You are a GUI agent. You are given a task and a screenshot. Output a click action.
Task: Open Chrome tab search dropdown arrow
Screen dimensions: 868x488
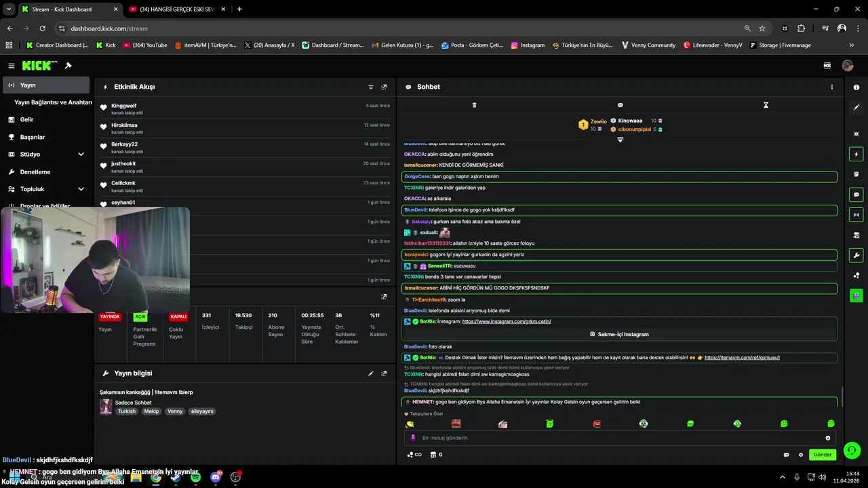point(9,9)
